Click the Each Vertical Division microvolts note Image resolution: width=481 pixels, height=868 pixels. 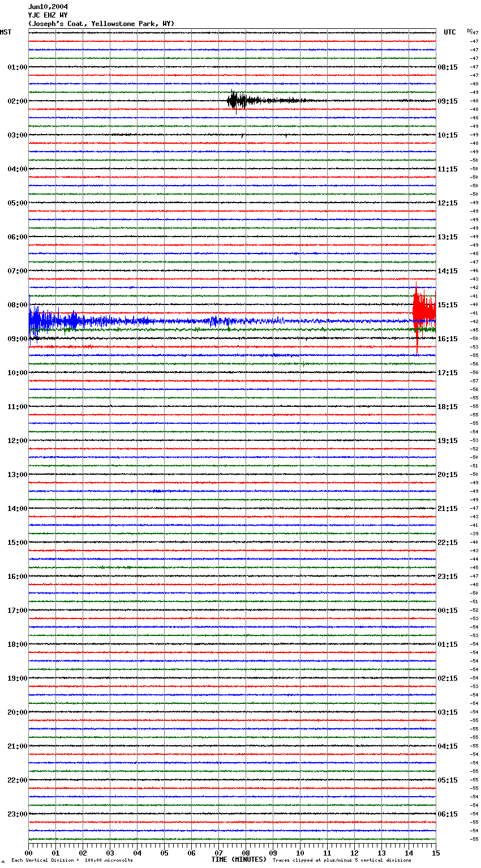click(x=72, y=860)
